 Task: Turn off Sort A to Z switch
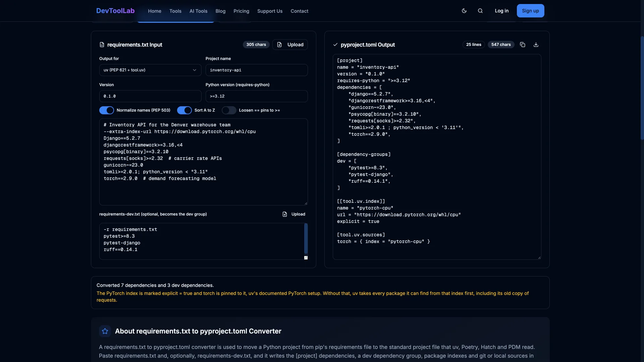184,110
